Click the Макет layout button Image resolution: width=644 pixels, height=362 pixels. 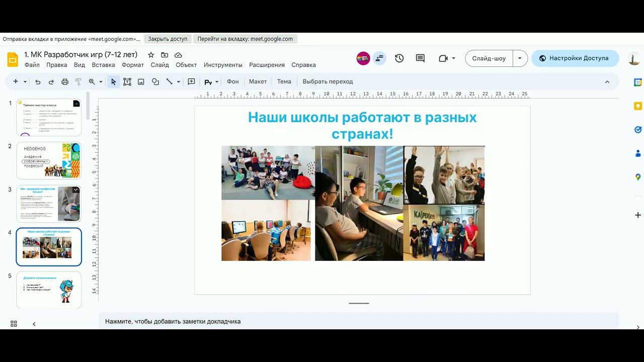(258, 81)
